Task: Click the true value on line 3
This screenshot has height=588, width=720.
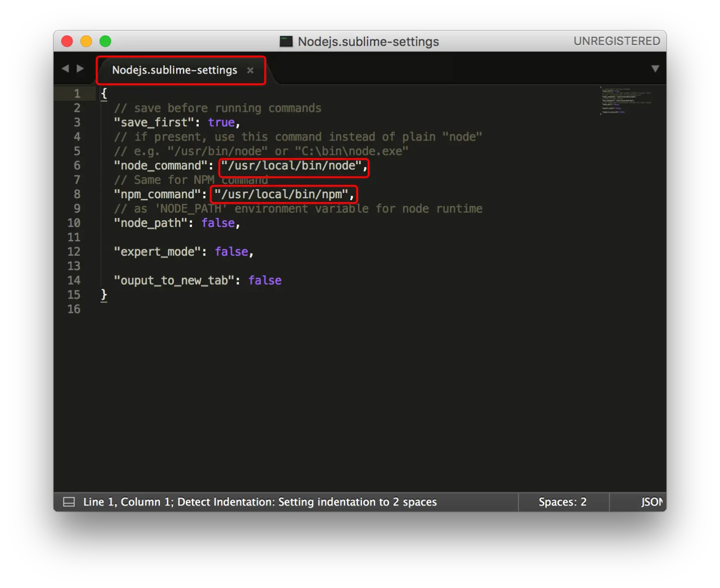Action: (221, 122)
